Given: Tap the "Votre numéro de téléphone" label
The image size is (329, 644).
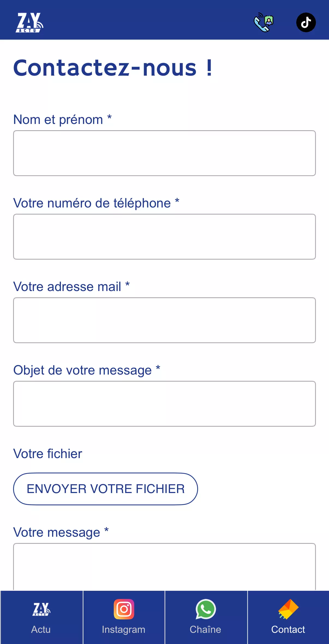Looking at the screenshot, I should [x=92, y=203].
